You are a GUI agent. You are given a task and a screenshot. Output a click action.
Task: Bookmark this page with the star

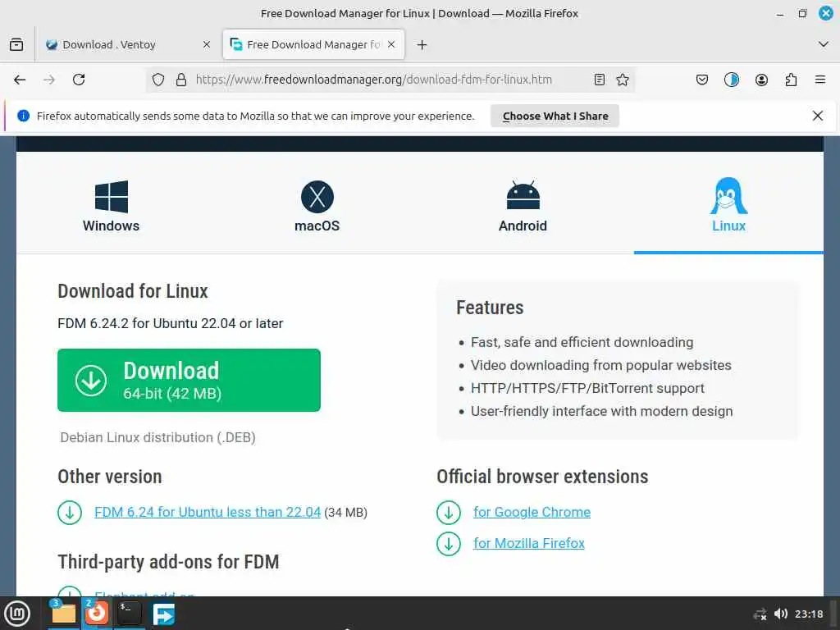[x=623, y=80]
